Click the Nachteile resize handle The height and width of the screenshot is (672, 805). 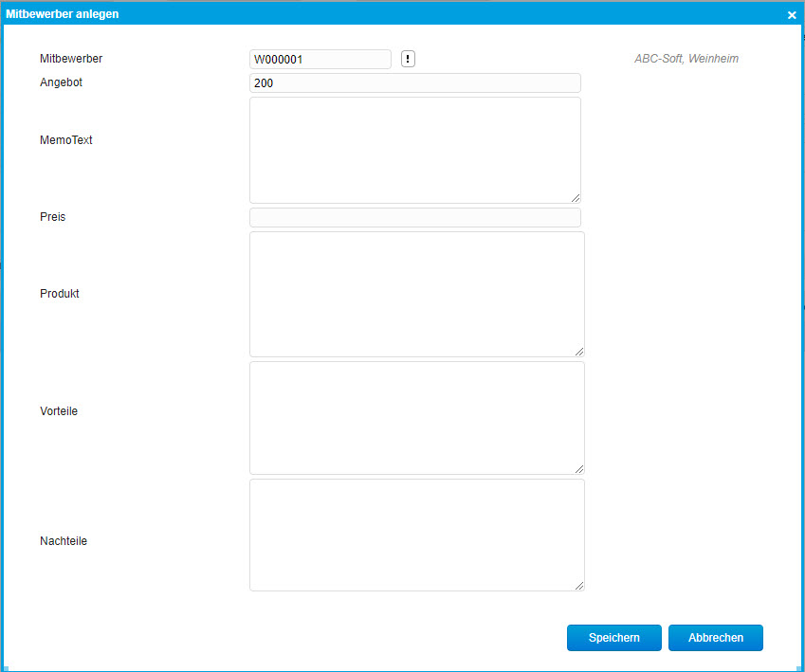[x=579, y=586]
